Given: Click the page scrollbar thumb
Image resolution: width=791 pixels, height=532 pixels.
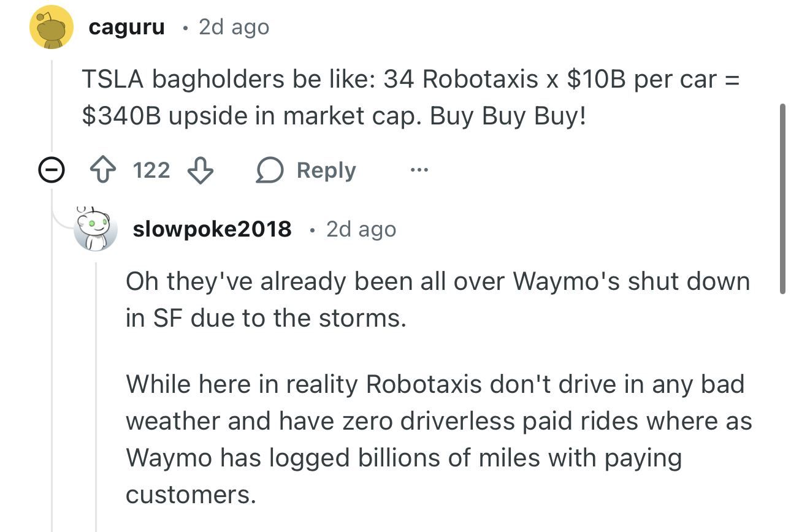Looking at the screenshot, I should [x=782, y=199].
